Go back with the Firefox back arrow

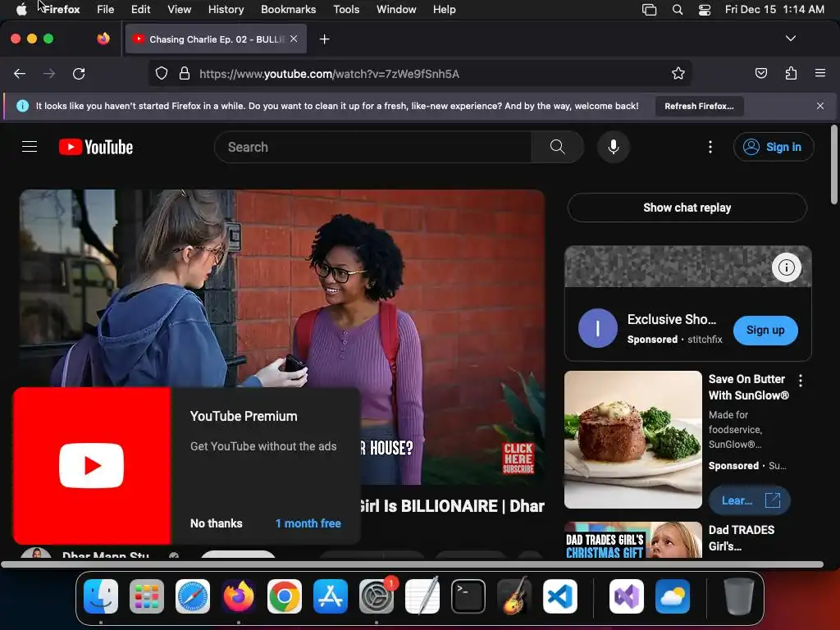tap(20, 73)
